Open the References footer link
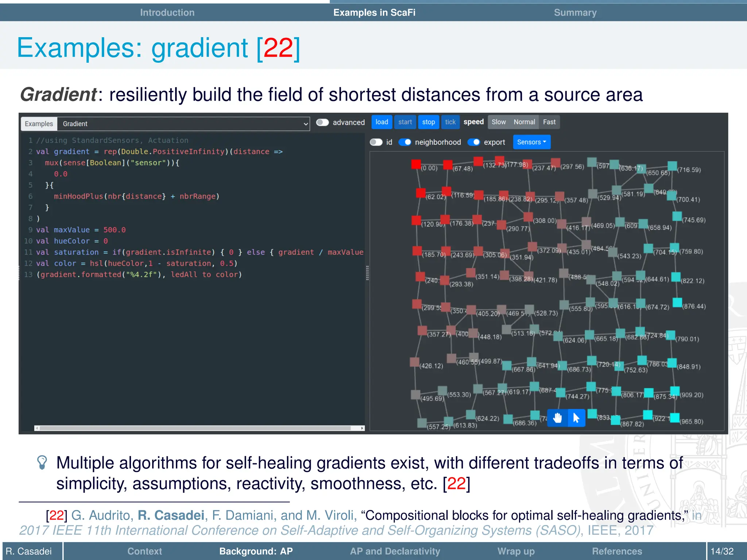The height and width of the screenshot is (560, 747). [x=617, y=551]
